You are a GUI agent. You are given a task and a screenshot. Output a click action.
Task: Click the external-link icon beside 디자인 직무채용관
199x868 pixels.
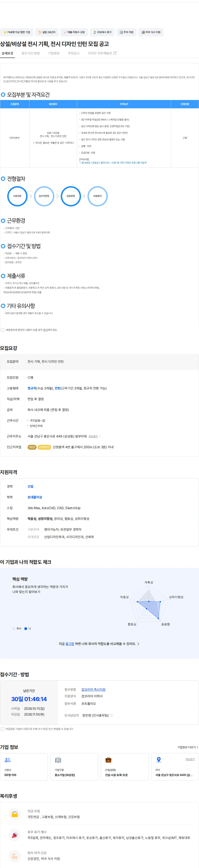pos(115,53)
